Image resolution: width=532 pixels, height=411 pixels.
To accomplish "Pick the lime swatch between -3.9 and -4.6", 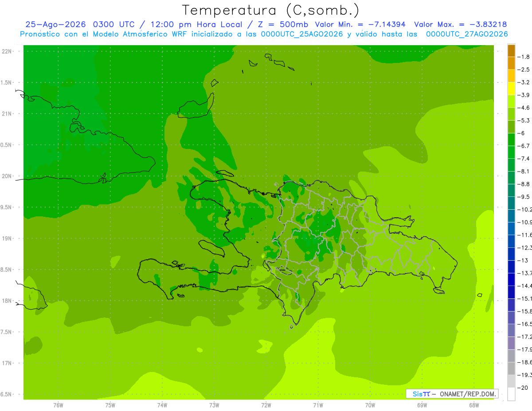I will pyautogui.click(x=511, y=102).
